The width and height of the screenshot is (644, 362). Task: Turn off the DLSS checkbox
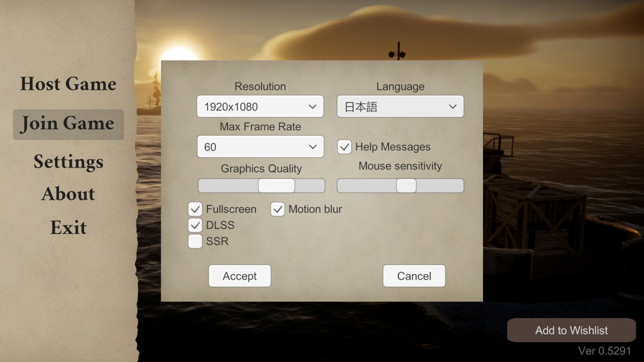[195, 225]
